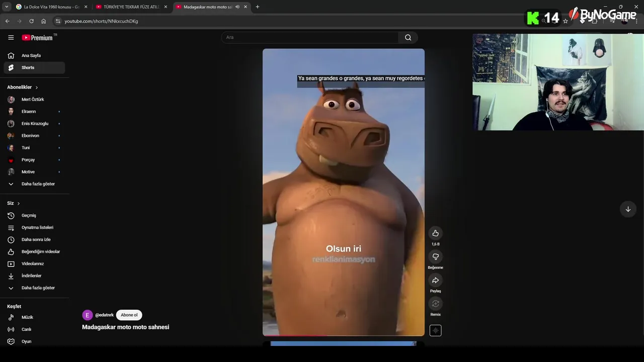Click the Ara search field

point(309,37)
